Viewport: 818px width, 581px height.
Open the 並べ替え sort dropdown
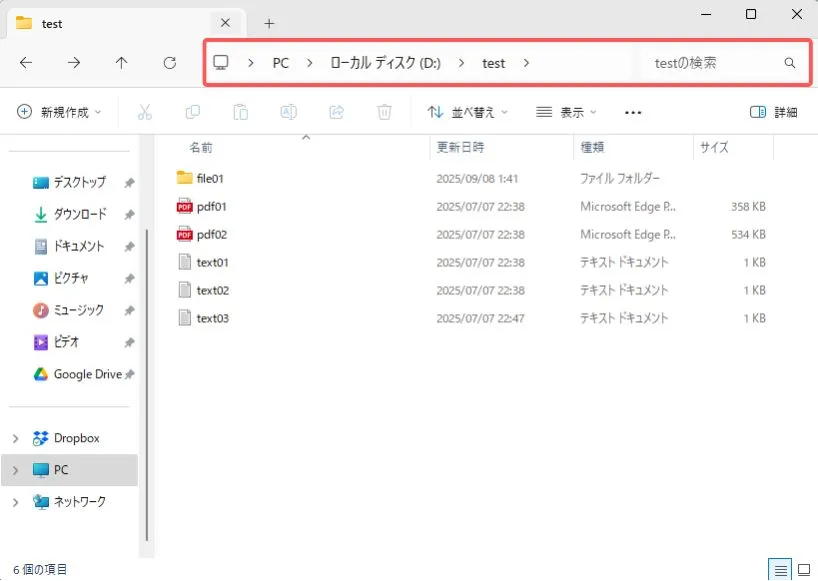pyautogui.click(x=467, y=112)
